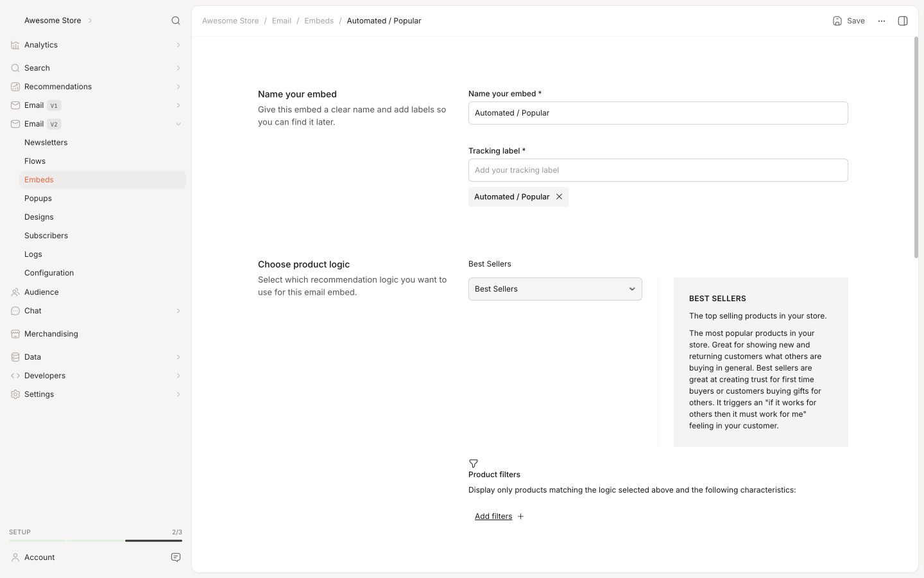The width and height of the screenshot is (924, 578).
Task: Click the Product filters funnel icon
Action: coord(474,464)
